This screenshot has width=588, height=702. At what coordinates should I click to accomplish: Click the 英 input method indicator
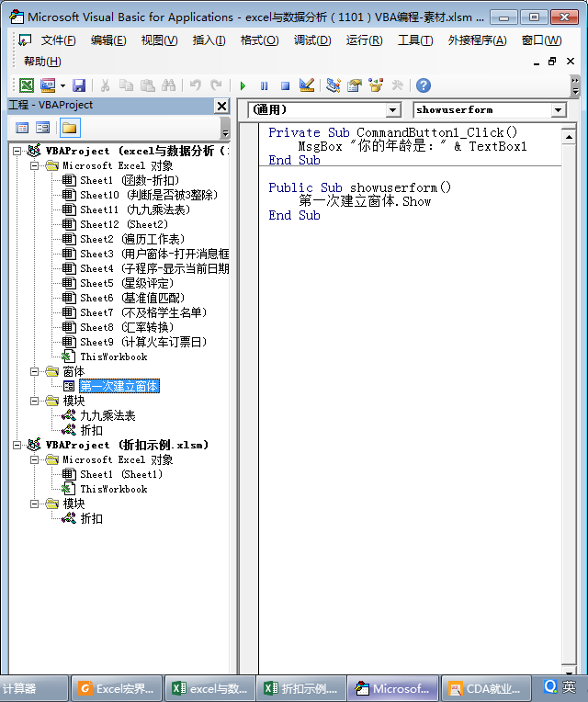coord(569,686)
